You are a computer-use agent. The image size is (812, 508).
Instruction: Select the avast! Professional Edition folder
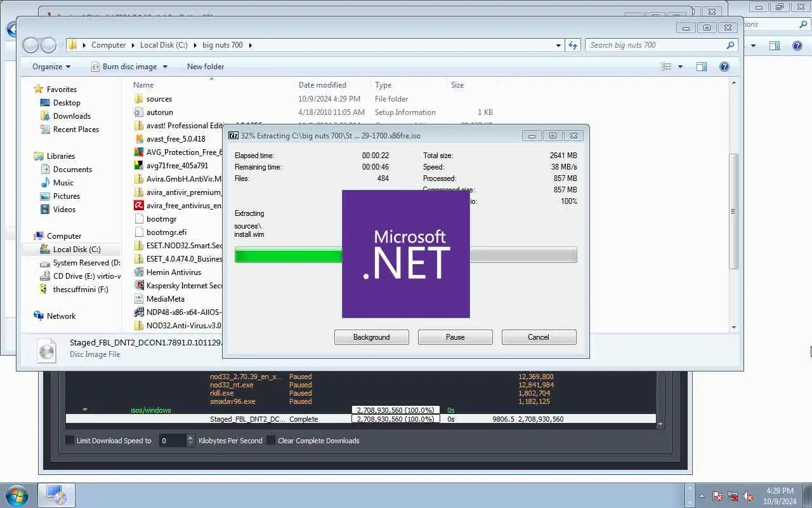click(x=178, y=125)
